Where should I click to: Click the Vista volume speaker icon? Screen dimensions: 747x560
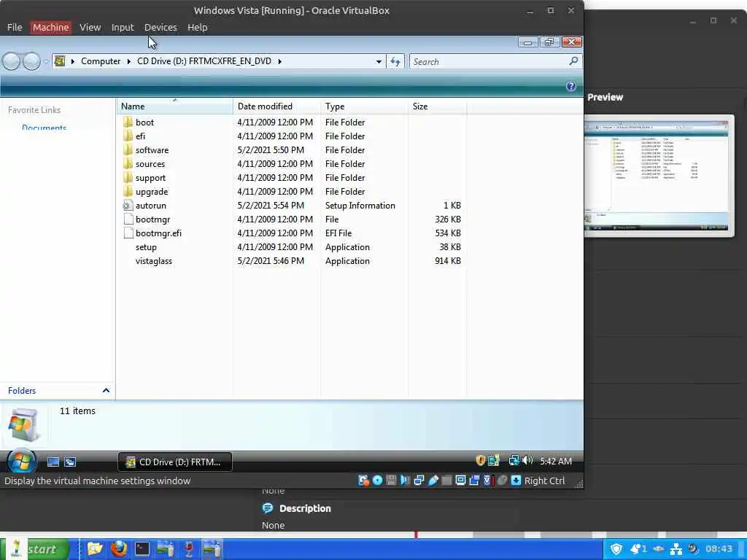click(527, 460)
